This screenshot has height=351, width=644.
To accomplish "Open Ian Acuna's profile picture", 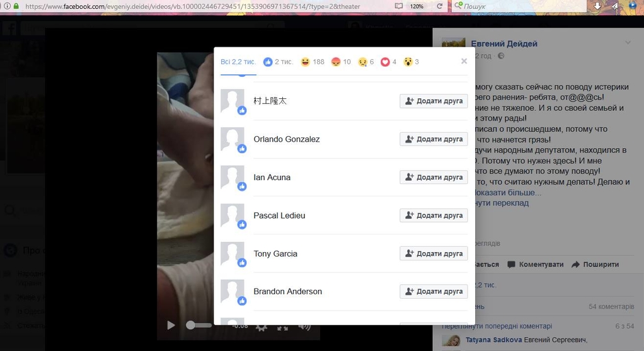I will [232, 177].
